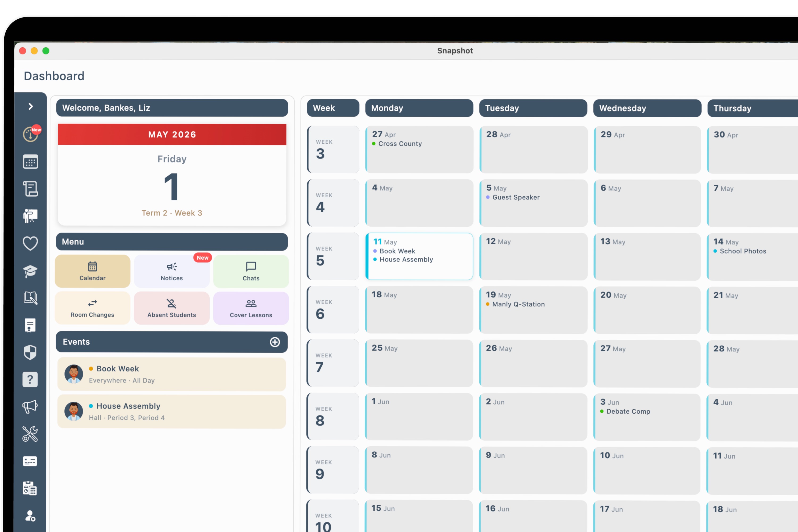The image size is (798, 532).
Task: Open the Cross County event on 27 Apr
Action: [x=397, y=144]
